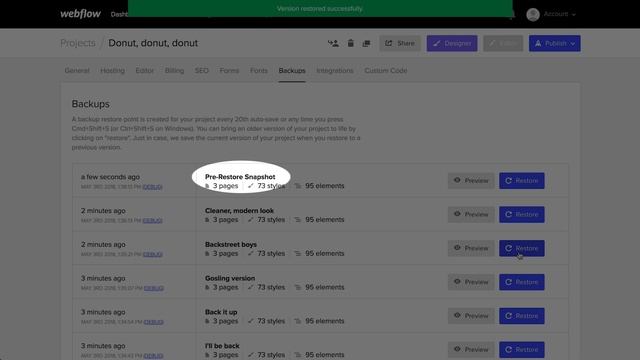Switch to the Editor settings tab
The height and width of the screenshot is (360, 640).
point(144,71)
